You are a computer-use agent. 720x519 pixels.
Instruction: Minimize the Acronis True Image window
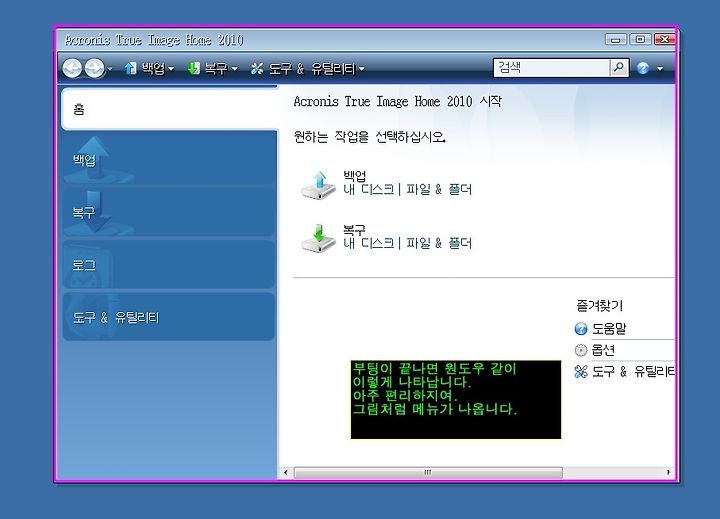616,39
